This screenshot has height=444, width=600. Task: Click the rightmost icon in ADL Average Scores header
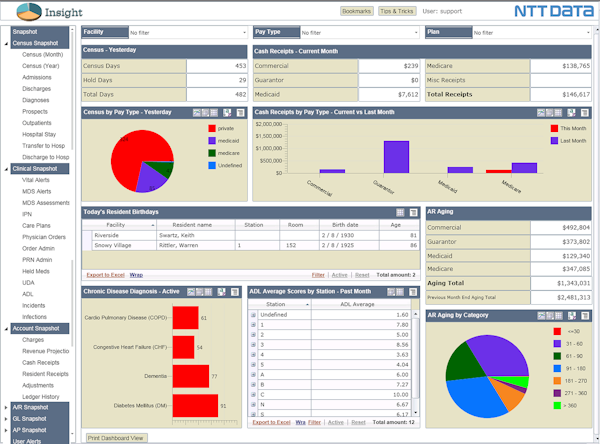coord(413,291)
